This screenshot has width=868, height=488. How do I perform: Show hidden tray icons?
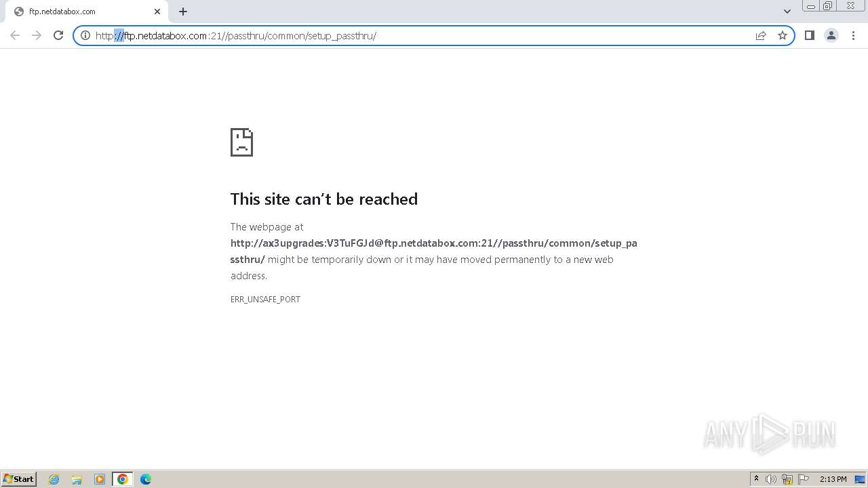coord(756,479)
